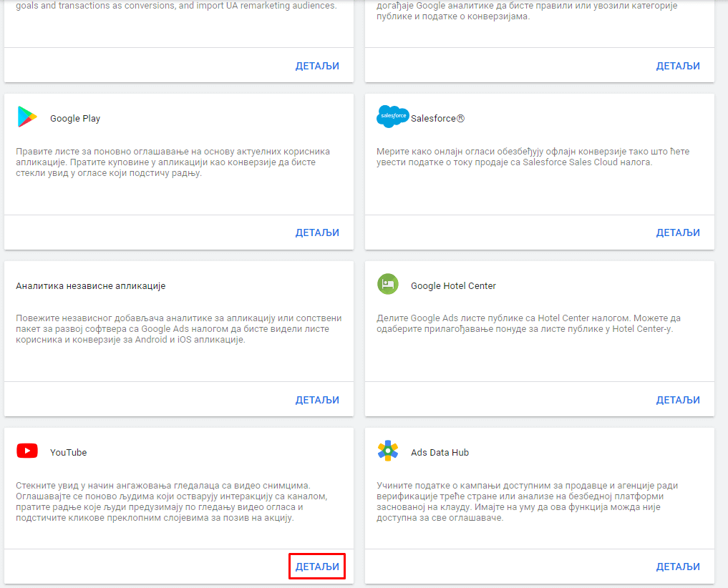Viewport: 728px width, 588px height.
Task: Open ДЕТАЉИ for the Ads Data Hub card
Action: point(678,567)
